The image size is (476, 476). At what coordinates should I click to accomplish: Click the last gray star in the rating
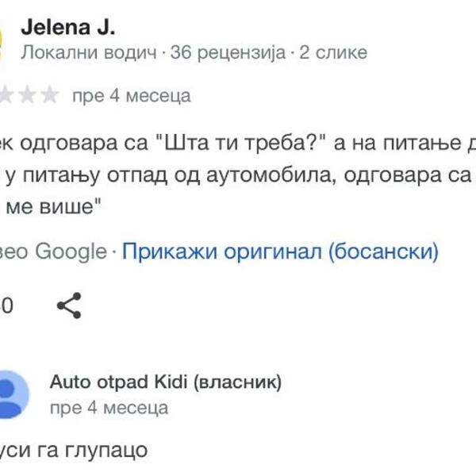(49, 96)
